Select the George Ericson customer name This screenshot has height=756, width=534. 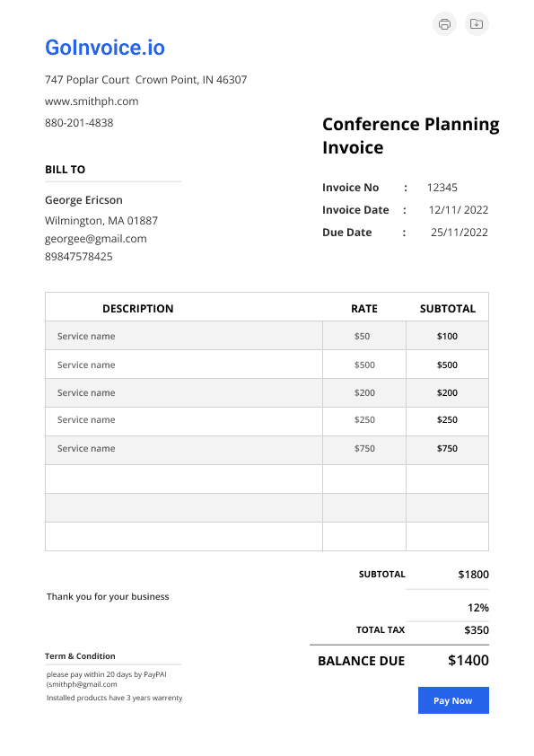tap(83, 200)
